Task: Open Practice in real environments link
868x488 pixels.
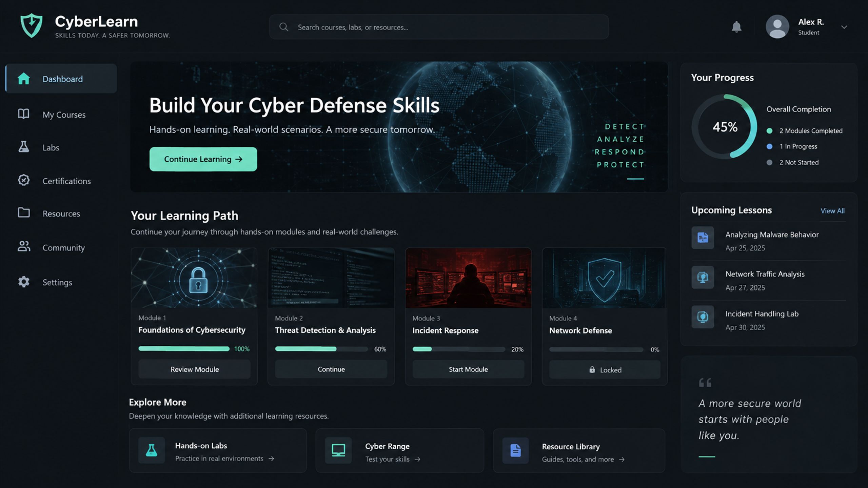Action: point(224,459)
